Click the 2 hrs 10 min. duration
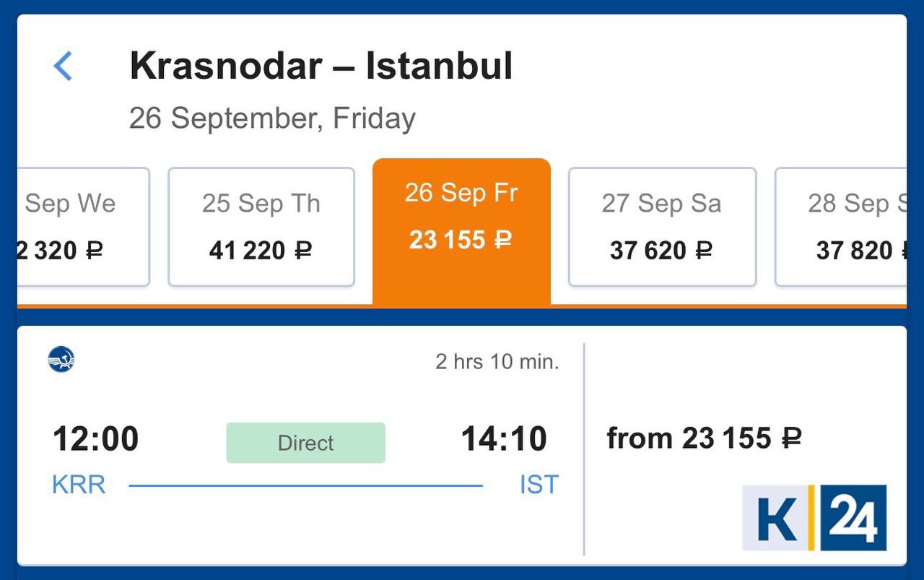Screen dimensions: 924x580 pos(497,361)
